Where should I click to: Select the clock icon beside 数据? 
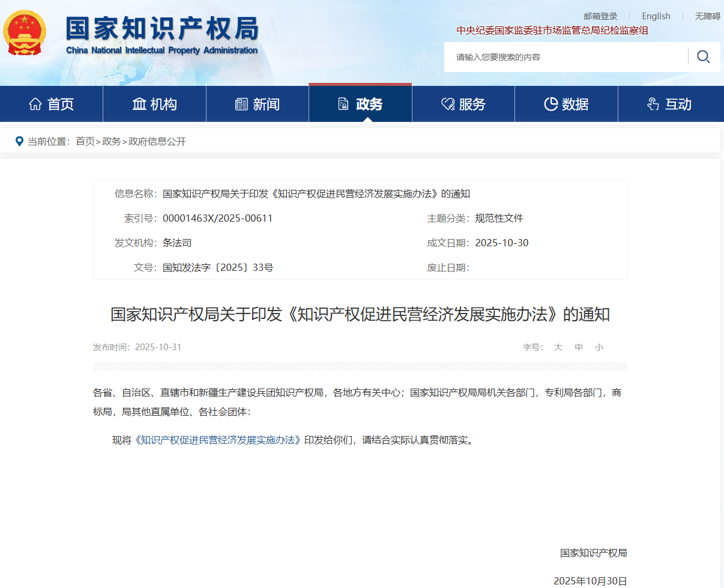point(551,103)
